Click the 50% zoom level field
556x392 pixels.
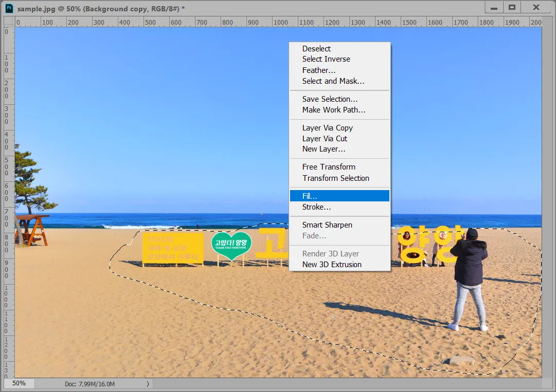coord(19,383)
